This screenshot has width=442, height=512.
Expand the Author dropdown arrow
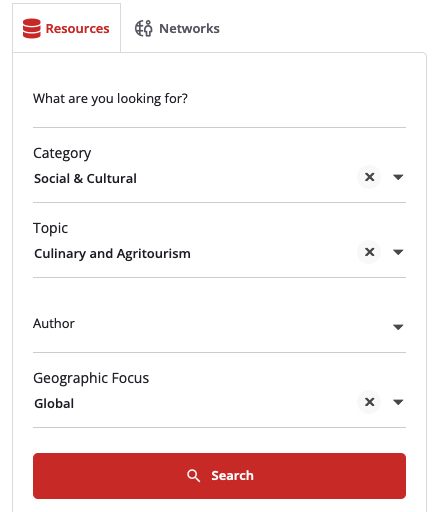[x=398, y=327]
